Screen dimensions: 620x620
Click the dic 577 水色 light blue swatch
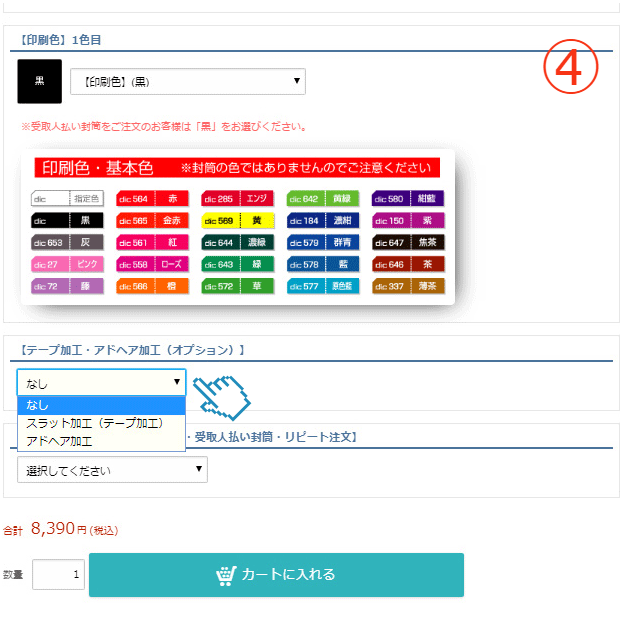tap(323, 286)
